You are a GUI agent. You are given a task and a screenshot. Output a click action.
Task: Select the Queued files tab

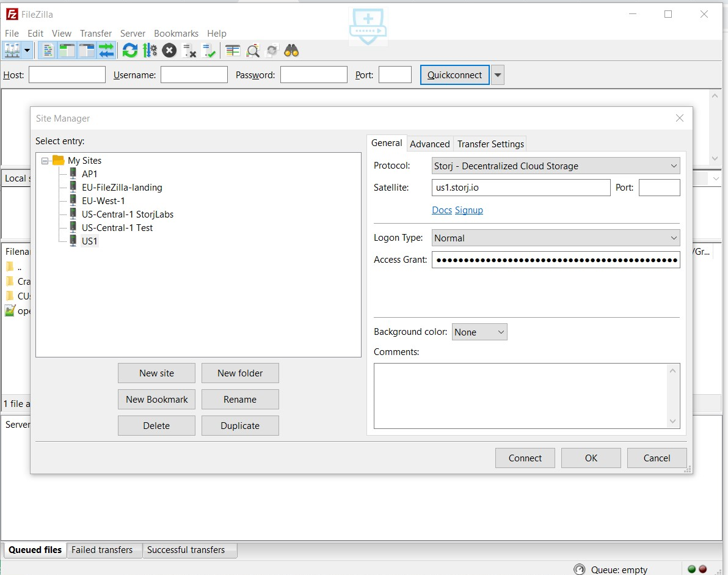click(x=35, y=550)
